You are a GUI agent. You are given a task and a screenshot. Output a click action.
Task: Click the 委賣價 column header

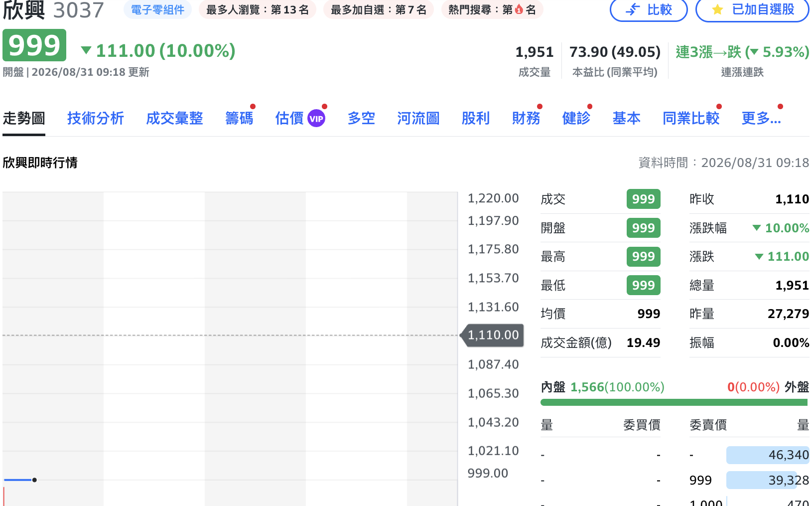708,425
